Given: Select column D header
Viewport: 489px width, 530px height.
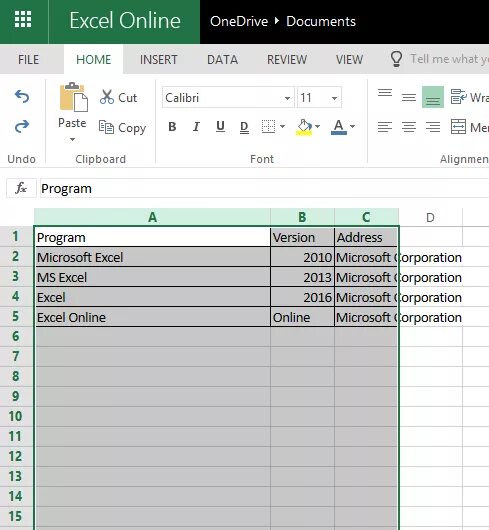Looking at the screenshot, I should click(430, 217).
